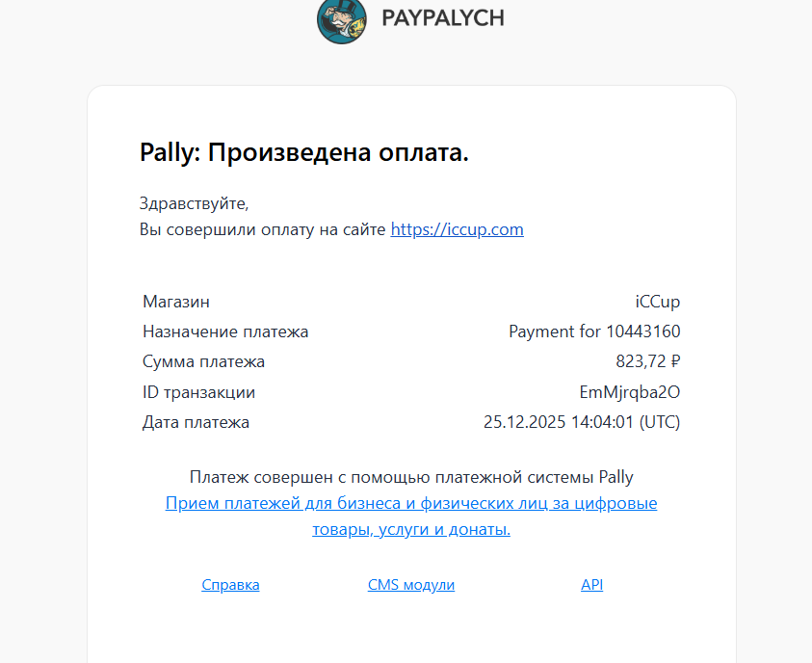Click the heading Pally: Произведена оплата

[x=304, y=152]
